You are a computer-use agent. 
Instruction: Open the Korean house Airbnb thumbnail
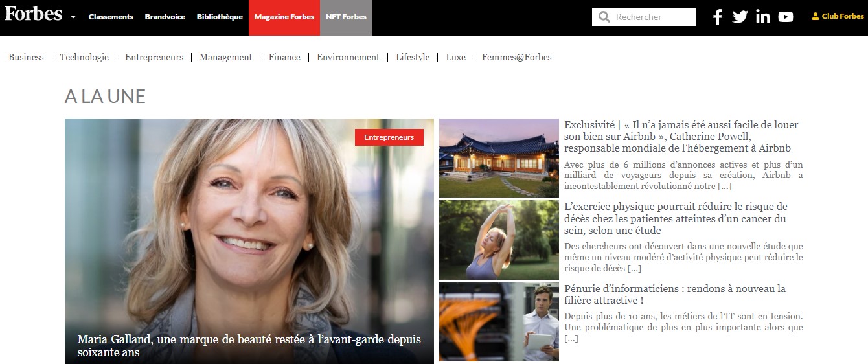499,158
